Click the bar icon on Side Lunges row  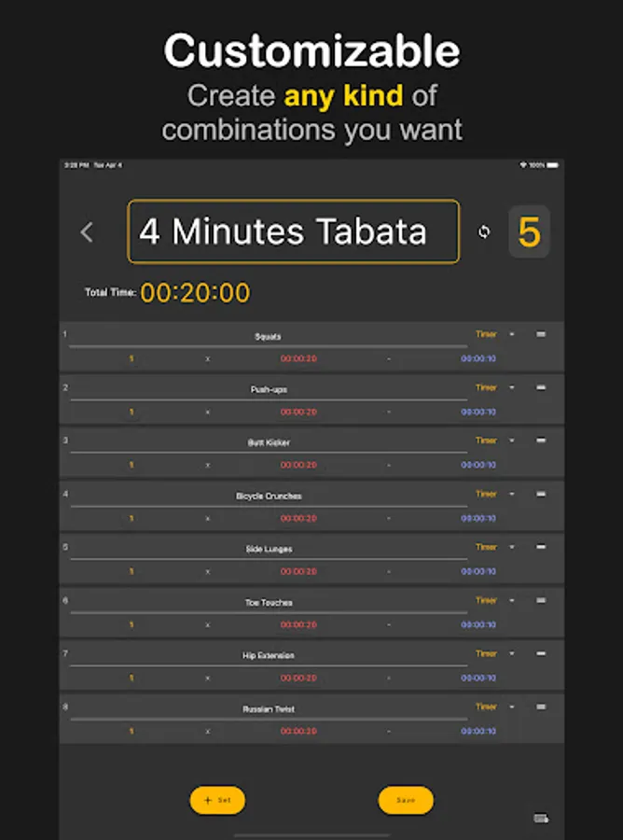pyautogui.click(x=541, y=547)
